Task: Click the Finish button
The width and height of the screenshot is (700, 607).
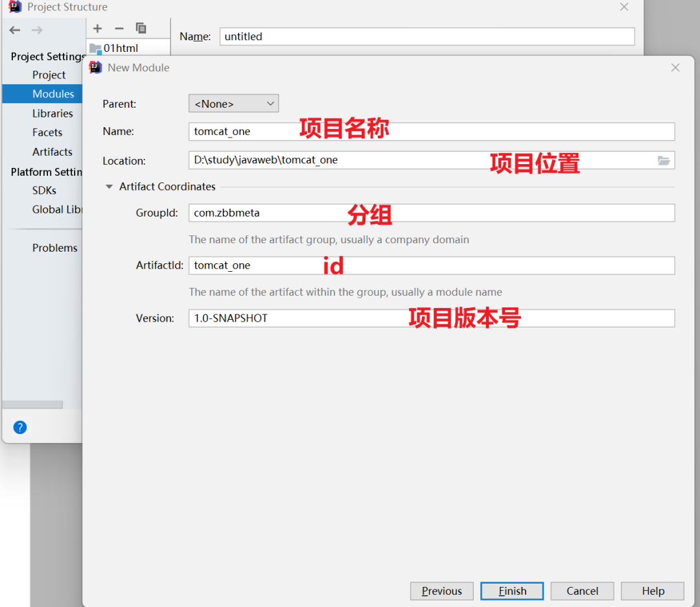Action: click(511, 591)
